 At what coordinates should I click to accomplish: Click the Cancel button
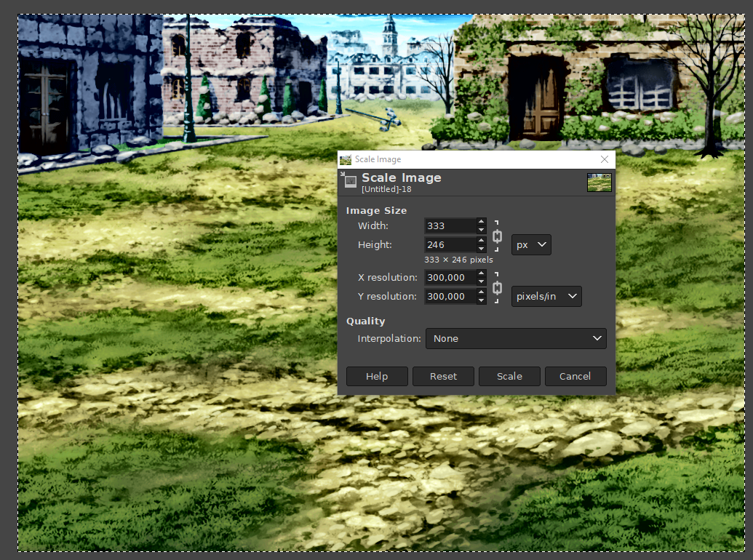575,376
